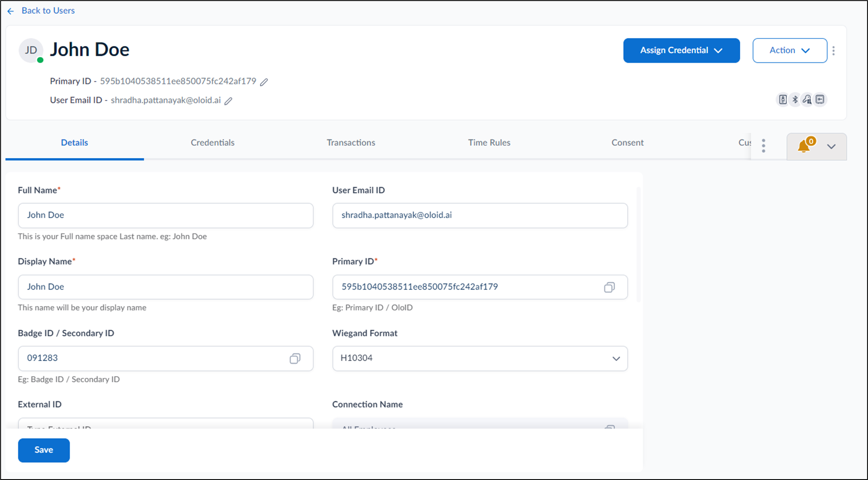
Task: Open the Wiegand Format dropdown
Action: pyautogui.click(x=480, y=358)
